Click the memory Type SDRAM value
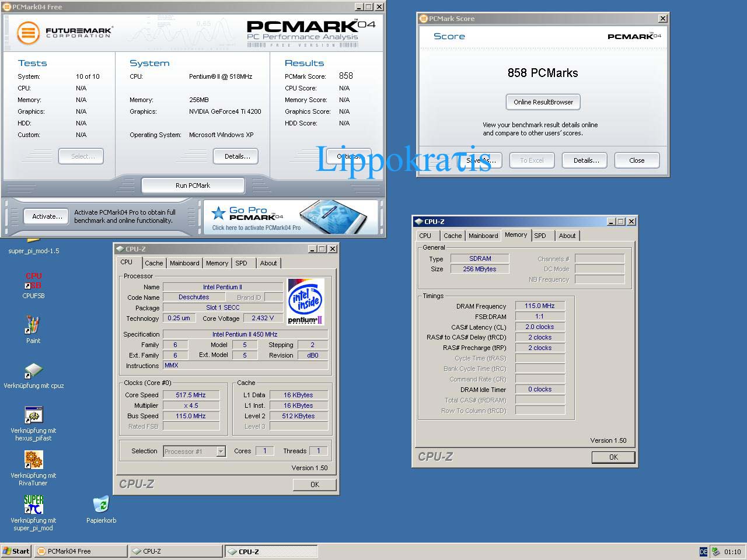 pyautogui.click(x=480, y=258)
